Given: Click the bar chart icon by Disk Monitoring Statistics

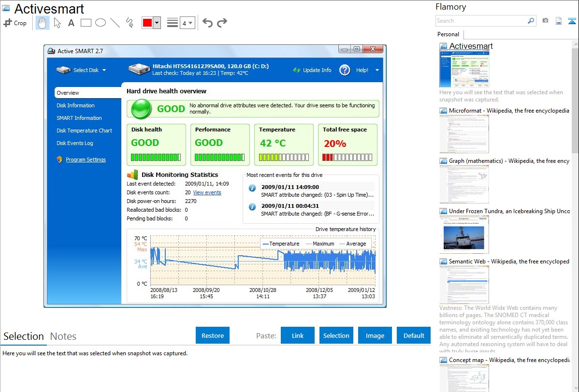Looking at the screenshot, I should (132, 174).
